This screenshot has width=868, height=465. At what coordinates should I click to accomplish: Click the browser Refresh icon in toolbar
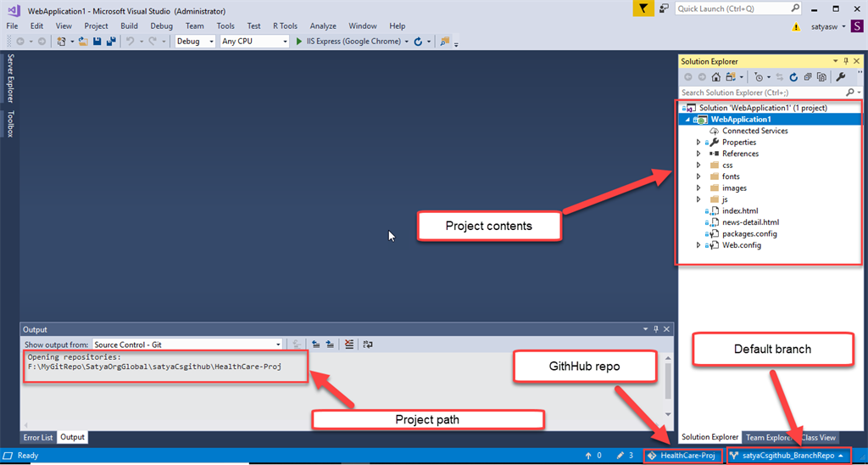(419, 42)
